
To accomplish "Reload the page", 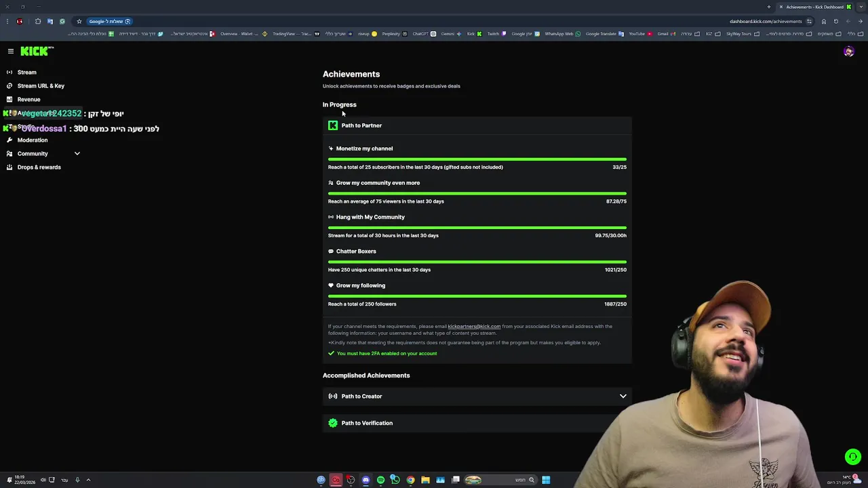I will click(x=835, y=21).
